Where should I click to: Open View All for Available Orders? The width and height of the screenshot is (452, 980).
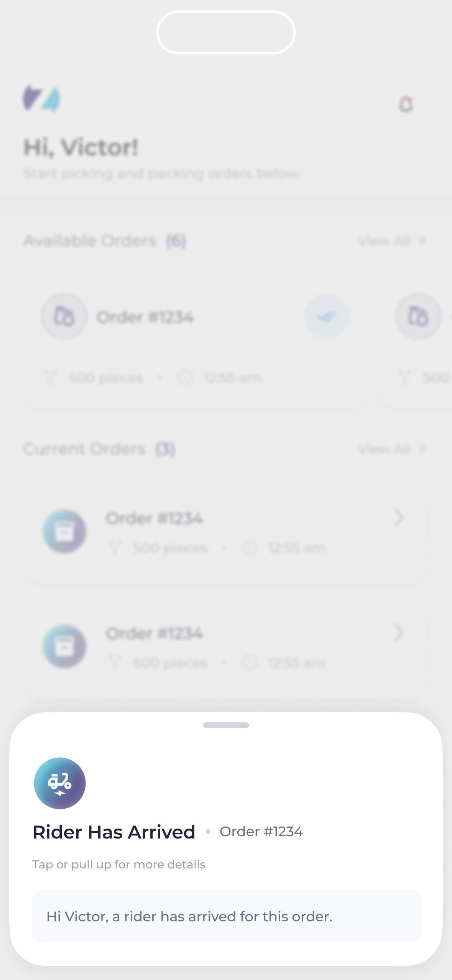pos(392,241)
